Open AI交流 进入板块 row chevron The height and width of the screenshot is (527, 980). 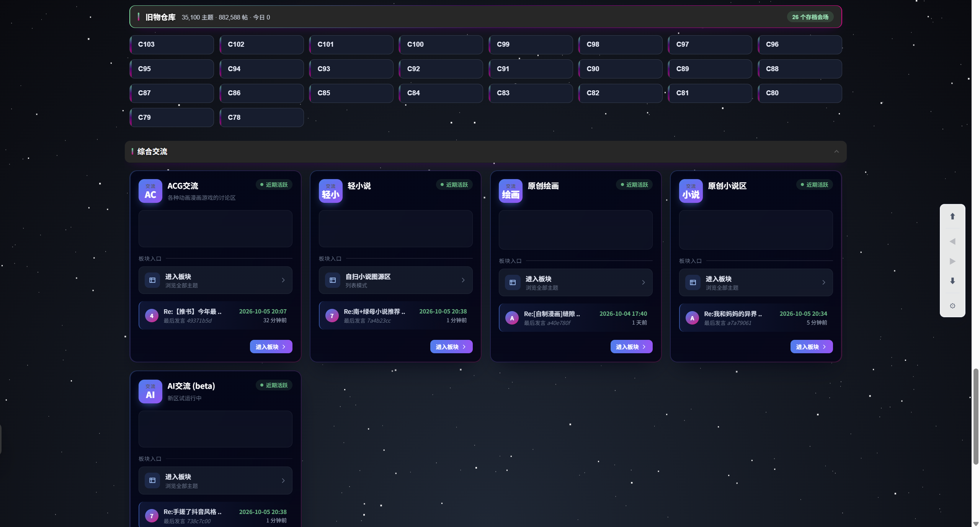click(283, 481)
